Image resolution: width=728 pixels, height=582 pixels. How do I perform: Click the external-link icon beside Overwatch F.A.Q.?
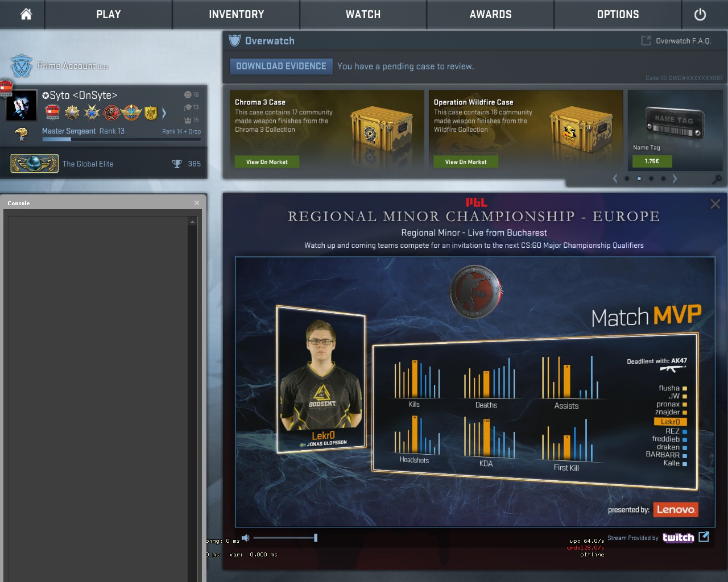(646, 40)
